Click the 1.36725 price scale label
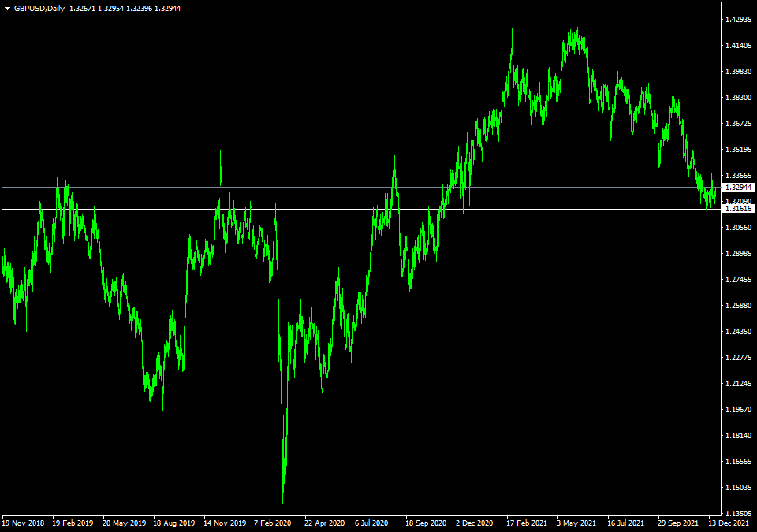Screen dimensions: 757x532 point(739,124)
